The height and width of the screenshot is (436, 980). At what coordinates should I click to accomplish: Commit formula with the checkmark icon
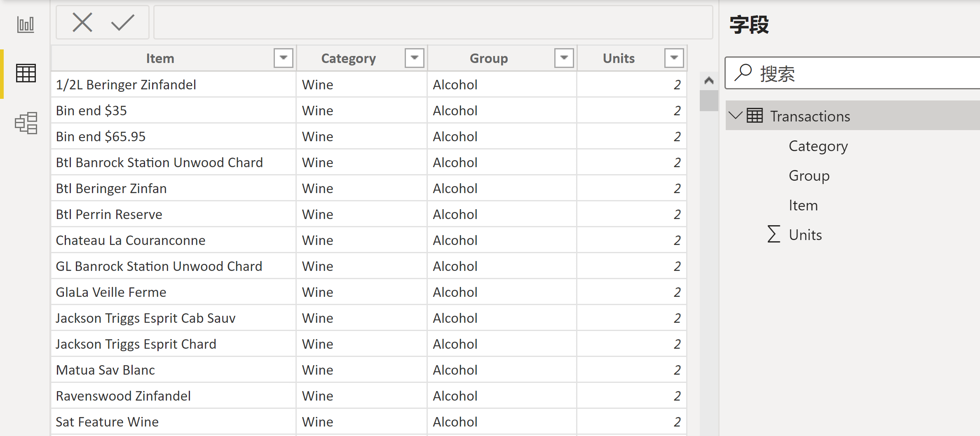tap(123, 22)
